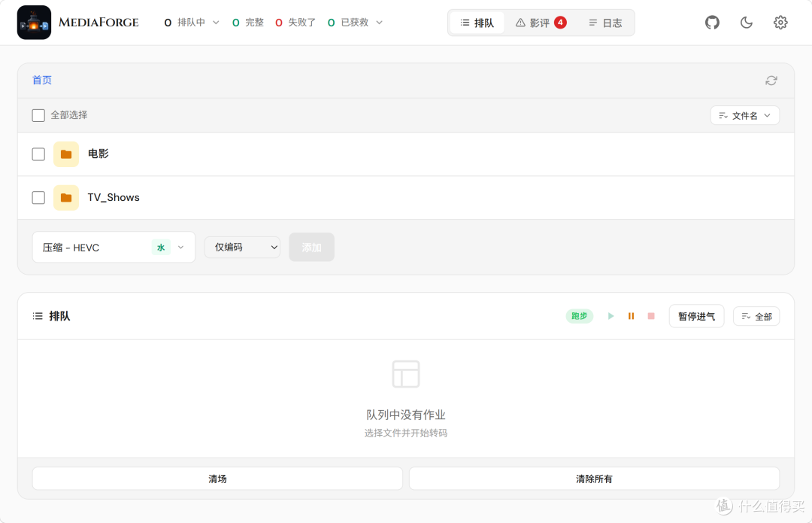Open the TV_Shows folder name
Screen dimensions: 812x523
(114, 197)
